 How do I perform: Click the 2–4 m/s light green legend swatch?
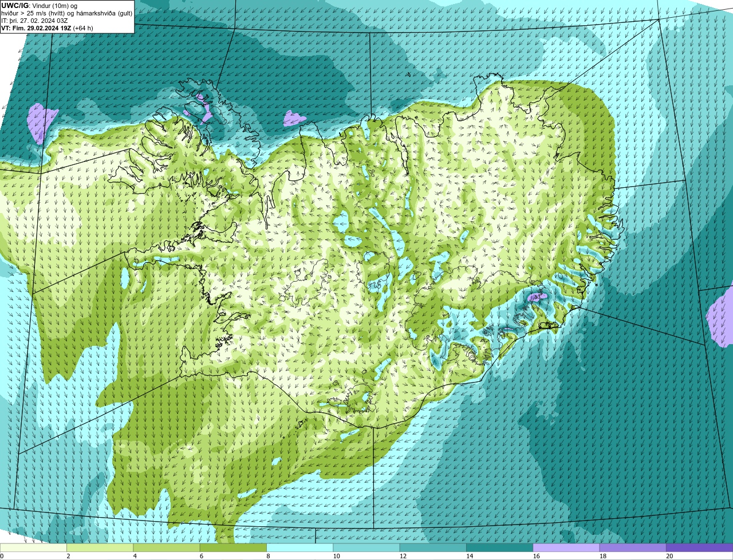(x=100, y=547)
